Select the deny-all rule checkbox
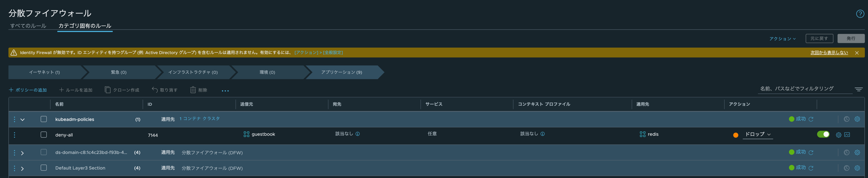Viewport: 868px width, 178px height. point(43,135)
